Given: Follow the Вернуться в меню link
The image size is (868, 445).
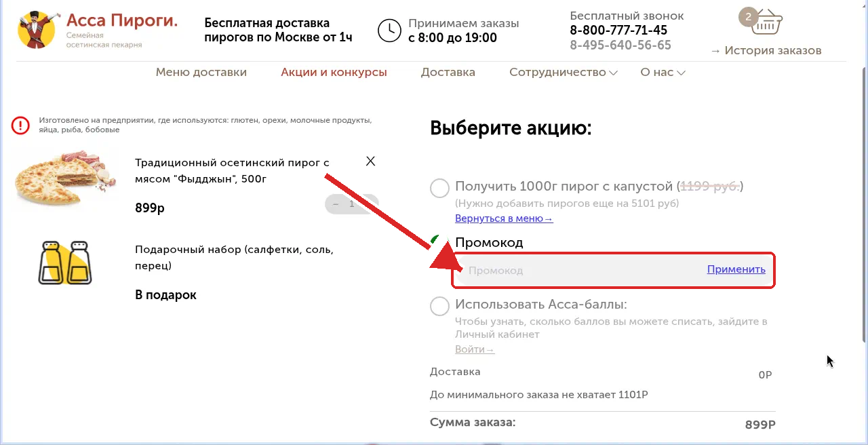Looking at the screenshot, I should 504,218.
